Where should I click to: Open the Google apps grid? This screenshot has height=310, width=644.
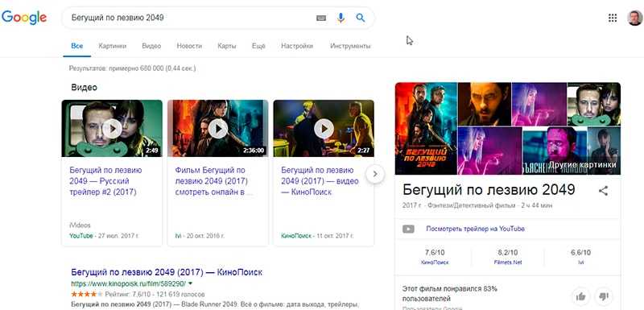613,18
